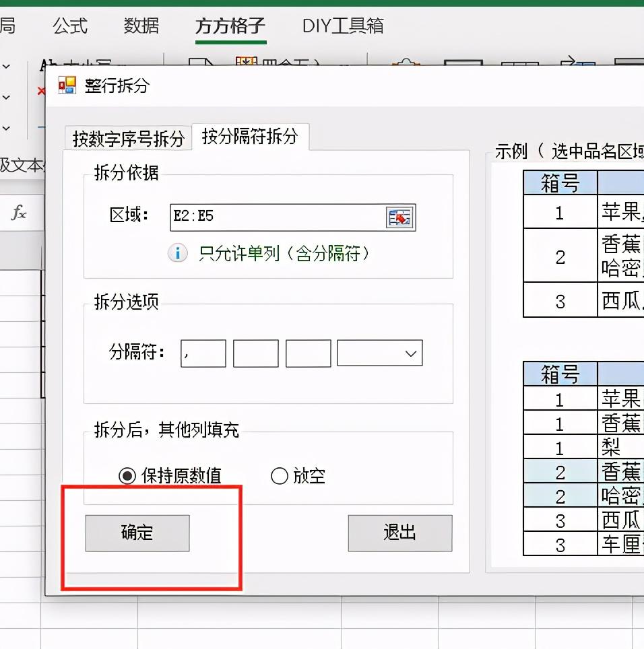
Task: Click the third empty 分隔符 box
Action: [309, 353]
